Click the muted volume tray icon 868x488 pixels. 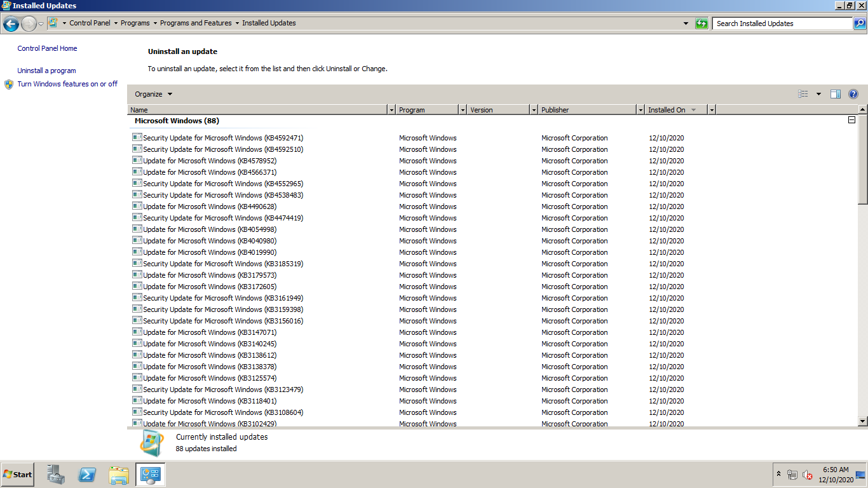pos(808,475)
